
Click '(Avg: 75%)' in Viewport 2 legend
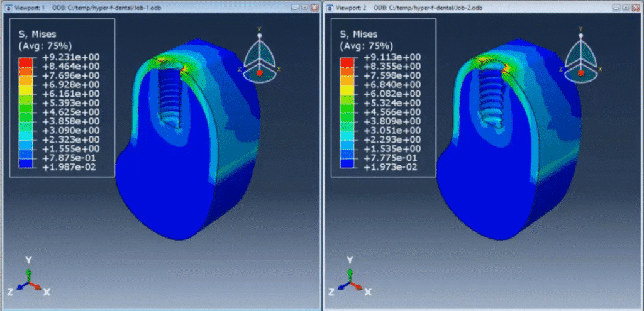tap(367, 45)
